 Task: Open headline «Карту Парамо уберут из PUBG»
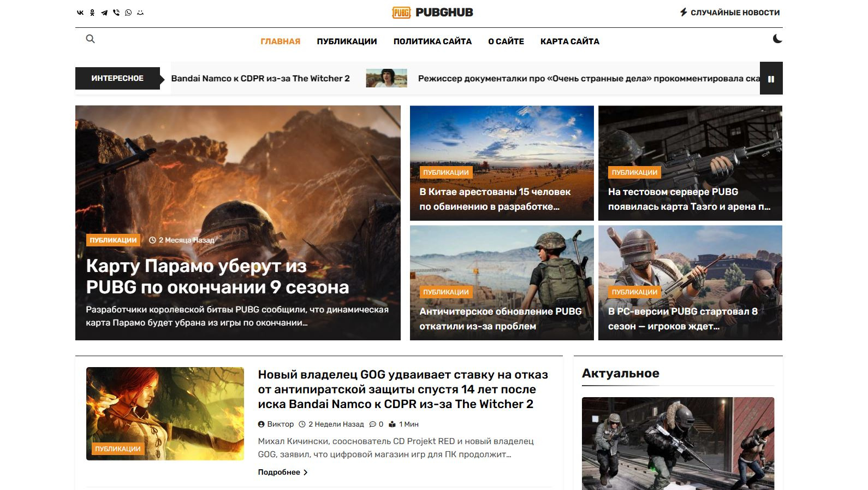[x=217, y=276]
